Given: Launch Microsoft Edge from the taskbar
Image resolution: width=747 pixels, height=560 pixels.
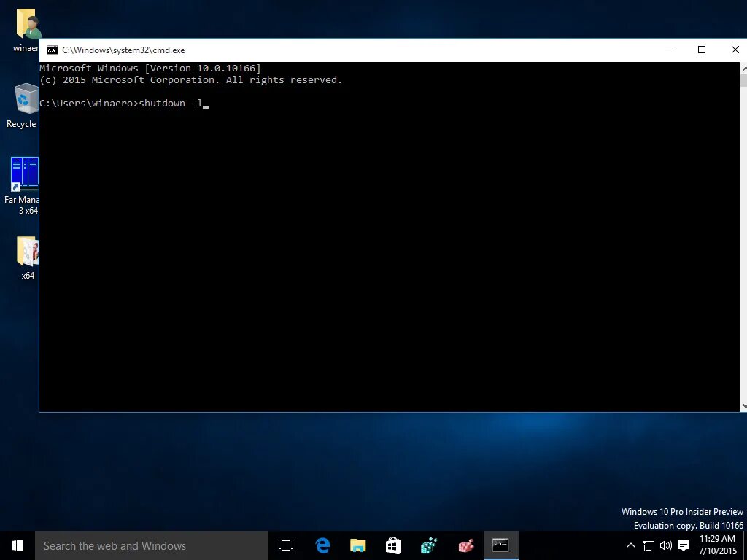Looking at the screenshot, I should point(322,545).
